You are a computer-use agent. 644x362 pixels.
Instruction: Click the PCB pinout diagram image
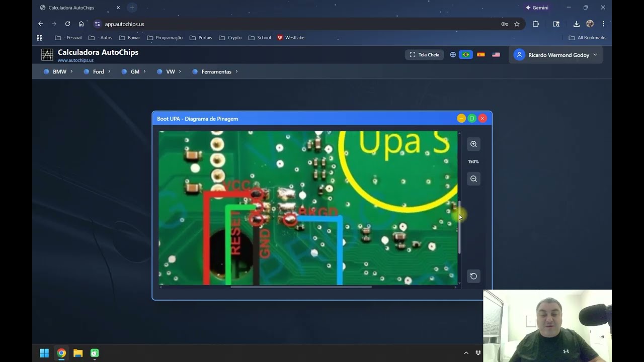tap(308, 208)
